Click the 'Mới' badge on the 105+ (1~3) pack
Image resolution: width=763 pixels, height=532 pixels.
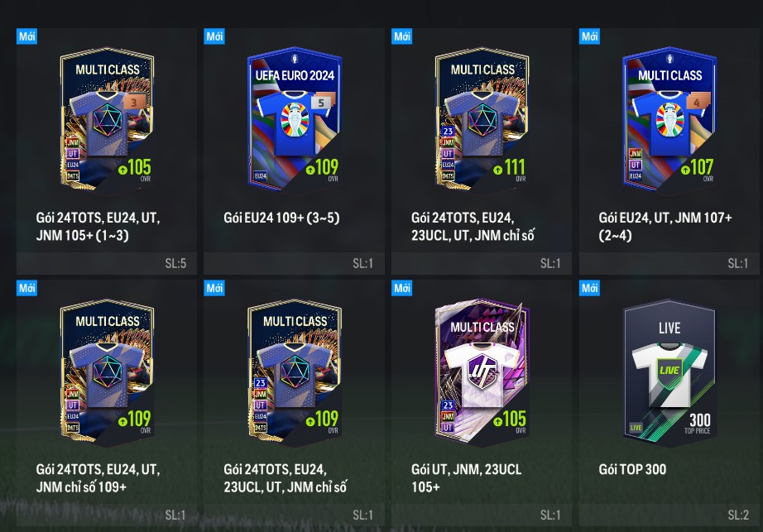[26, 36]
